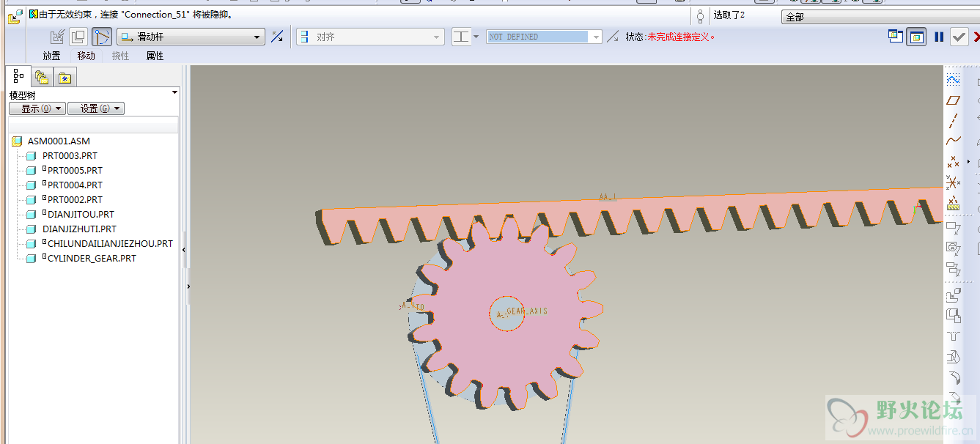
Task: Click the selection status icon beside 选取了2
Action: pos(700,15)
